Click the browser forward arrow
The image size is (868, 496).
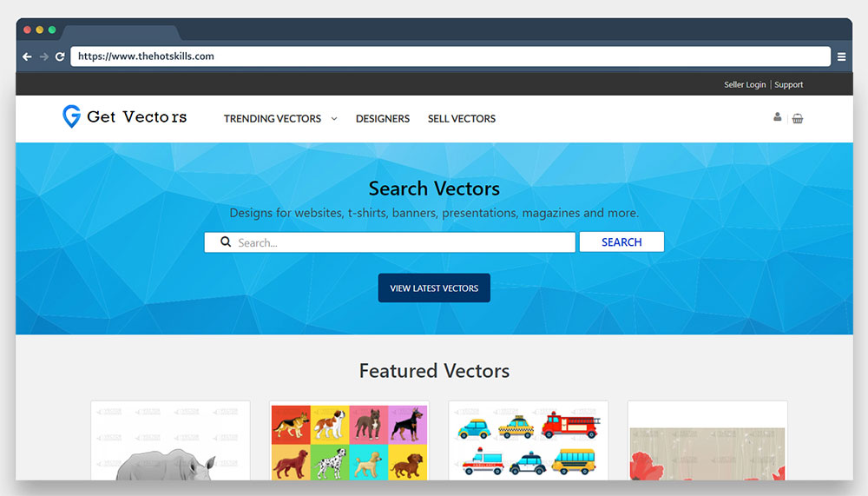point(43,56)
